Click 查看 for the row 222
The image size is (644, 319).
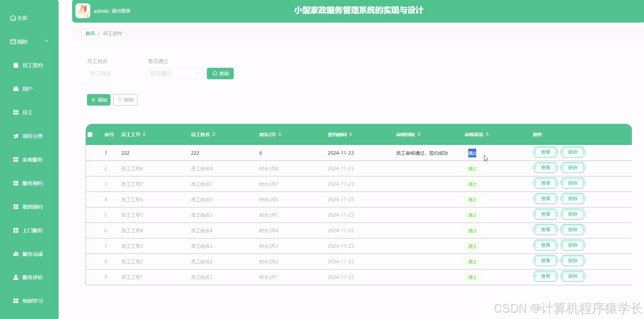(546, 152)
